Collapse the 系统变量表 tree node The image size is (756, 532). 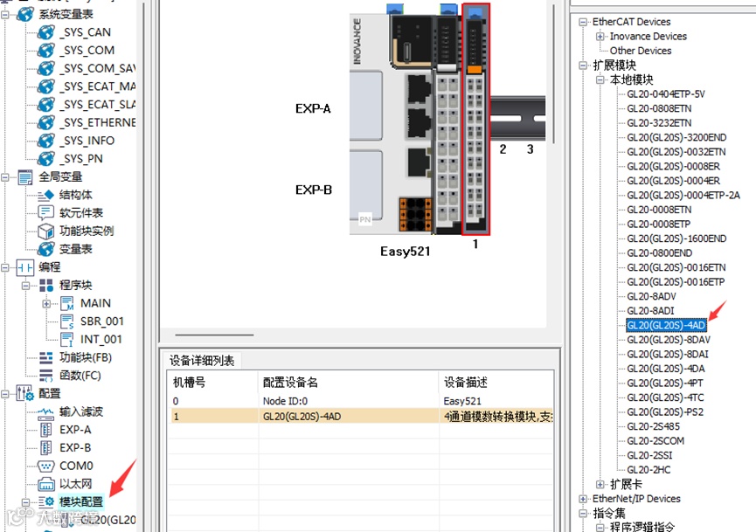(5, 14)
